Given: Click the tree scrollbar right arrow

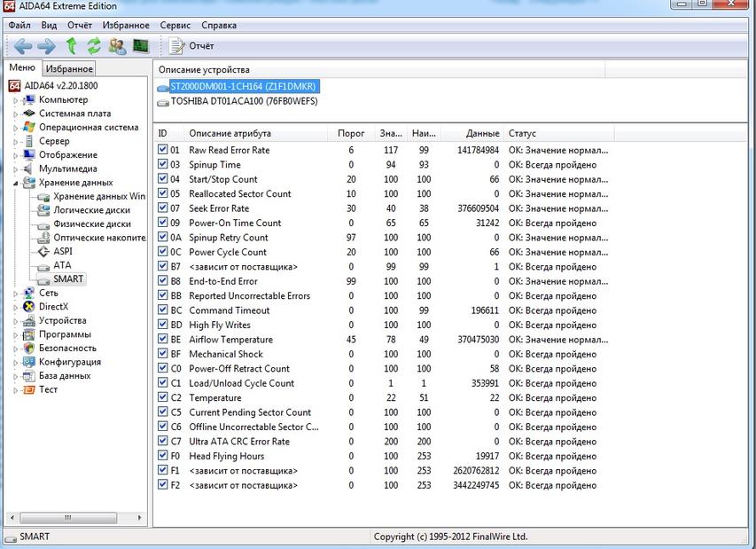Looking at the screenshot, I should pyautogui.click(x=140, y=518).
